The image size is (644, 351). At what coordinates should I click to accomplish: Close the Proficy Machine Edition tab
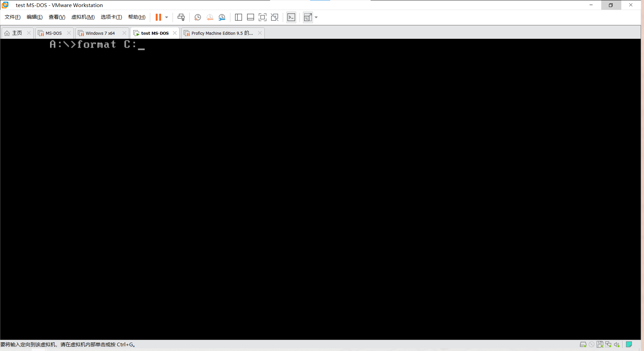(260, 33)
